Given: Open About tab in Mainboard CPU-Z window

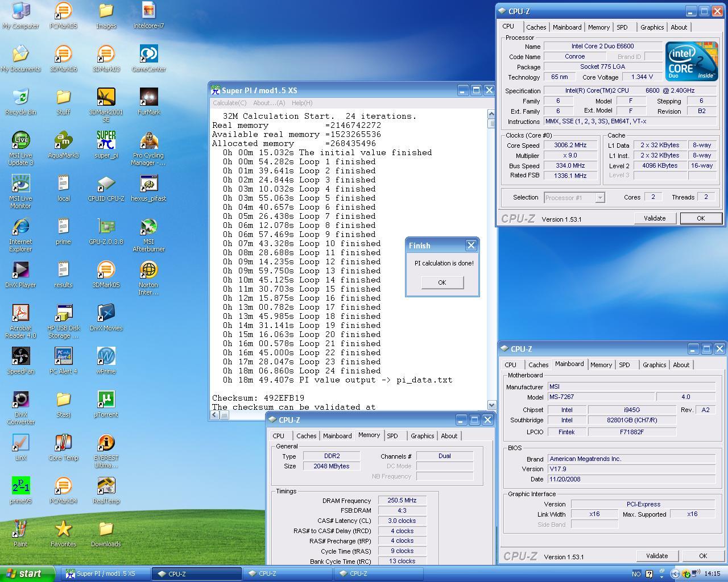Looking at the screenshot, I should (681, 365).
